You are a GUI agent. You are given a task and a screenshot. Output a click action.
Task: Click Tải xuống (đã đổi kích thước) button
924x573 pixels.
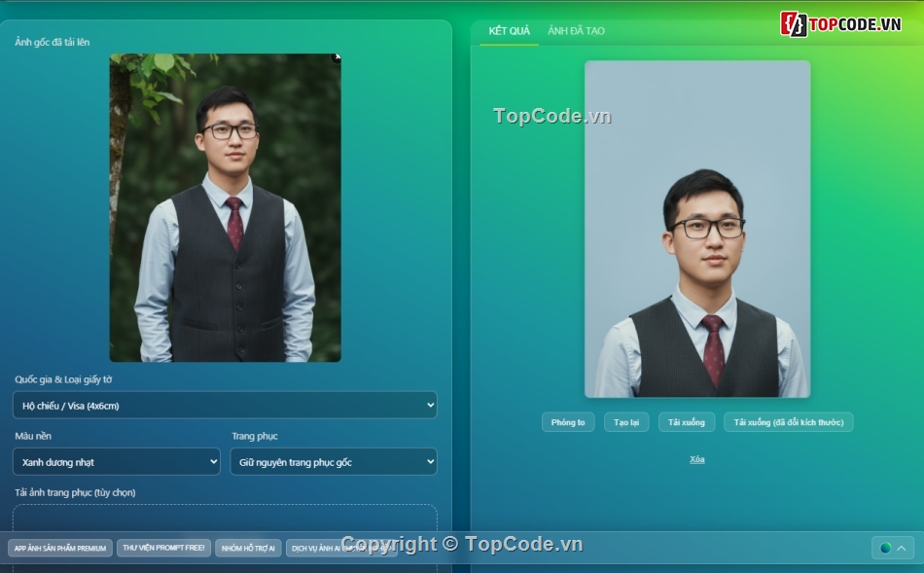[x=788, y=421]
